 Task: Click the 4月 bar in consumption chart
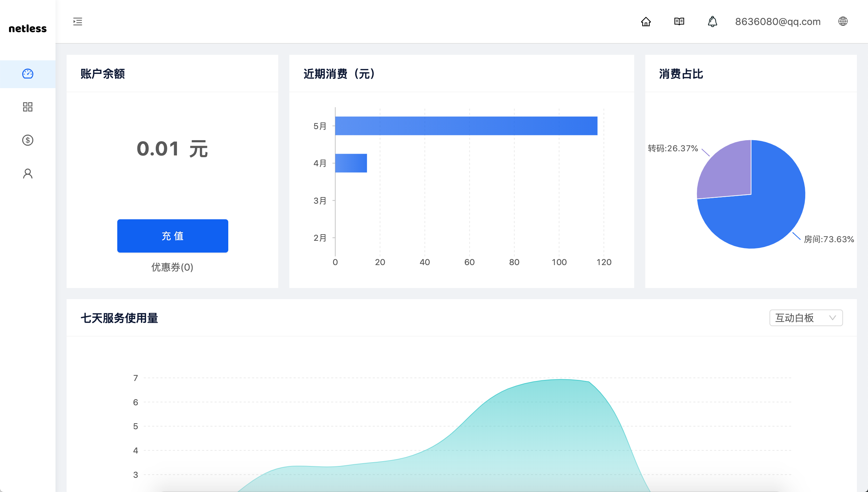coord(351,163)
